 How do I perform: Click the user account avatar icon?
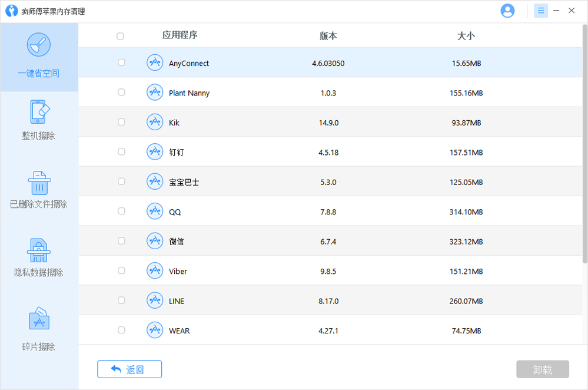click(x=507, y=11)
